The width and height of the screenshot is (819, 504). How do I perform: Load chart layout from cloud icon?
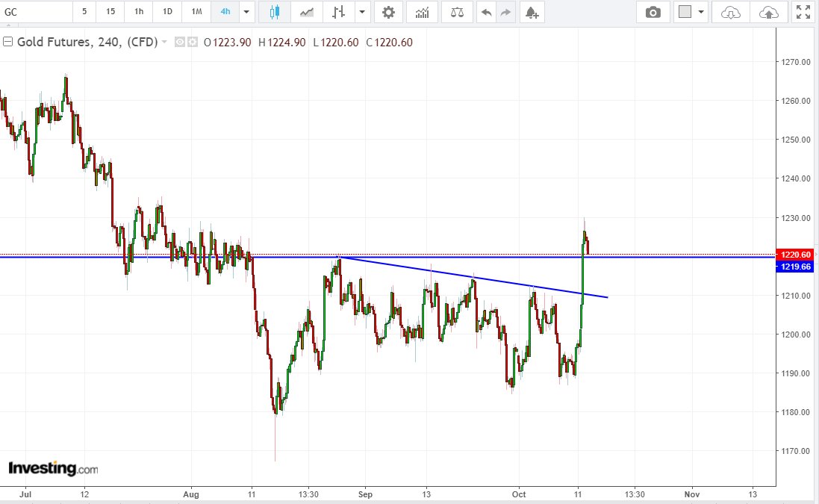tap(730, 12)
